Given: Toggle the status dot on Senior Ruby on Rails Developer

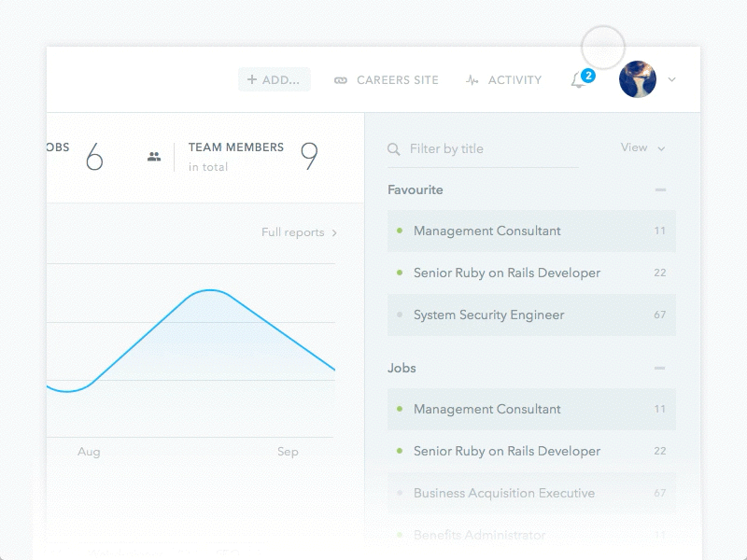Looking at the screenshot, I should point(401,273).
